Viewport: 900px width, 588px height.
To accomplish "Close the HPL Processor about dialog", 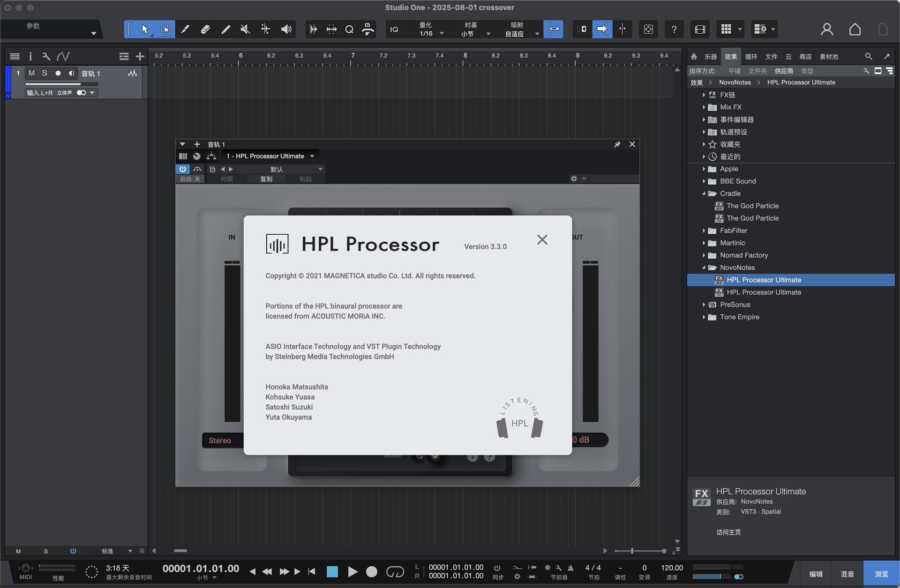I will pyautogui.click(x=542, y=239).
